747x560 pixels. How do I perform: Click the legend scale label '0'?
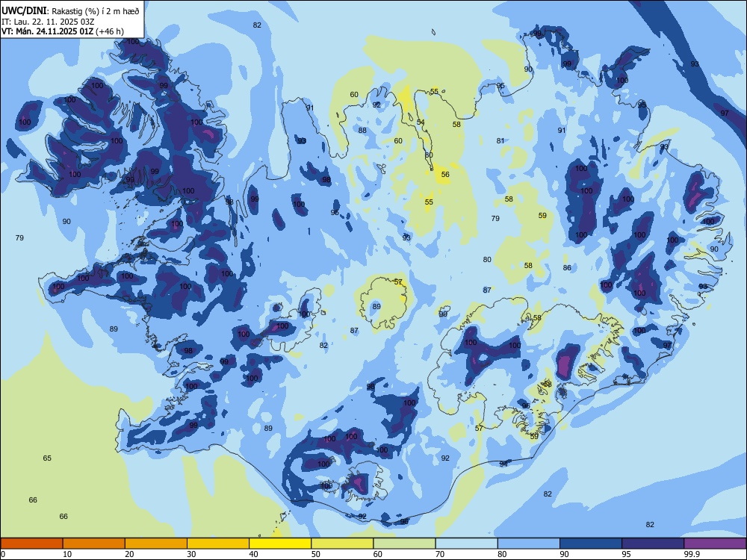[3, 554]
